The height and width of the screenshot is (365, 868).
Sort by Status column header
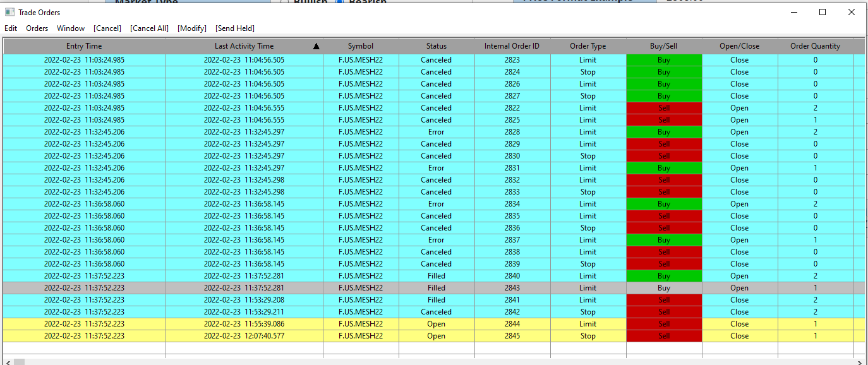pyautogui.click(x=437, y=46)
